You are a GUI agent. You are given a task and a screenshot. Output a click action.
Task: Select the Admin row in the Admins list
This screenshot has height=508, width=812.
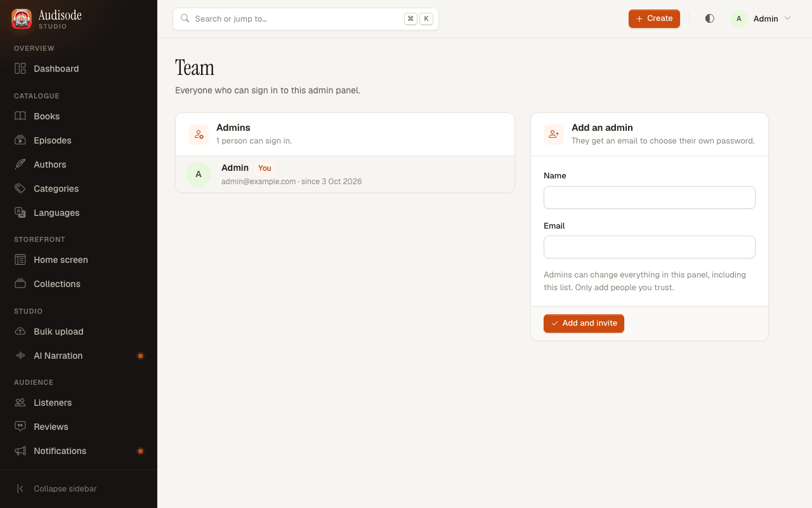click(345, 174)
